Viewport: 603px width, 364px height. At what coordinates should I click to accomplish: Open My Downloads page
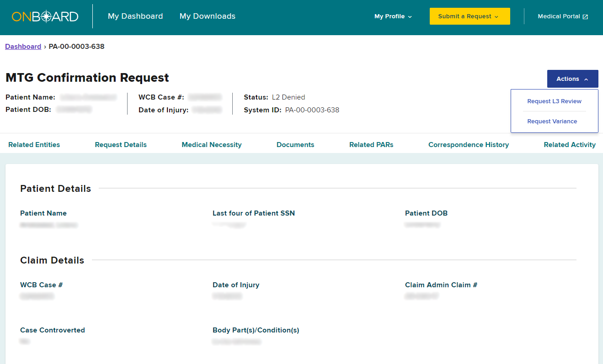(x=207, y=16)
